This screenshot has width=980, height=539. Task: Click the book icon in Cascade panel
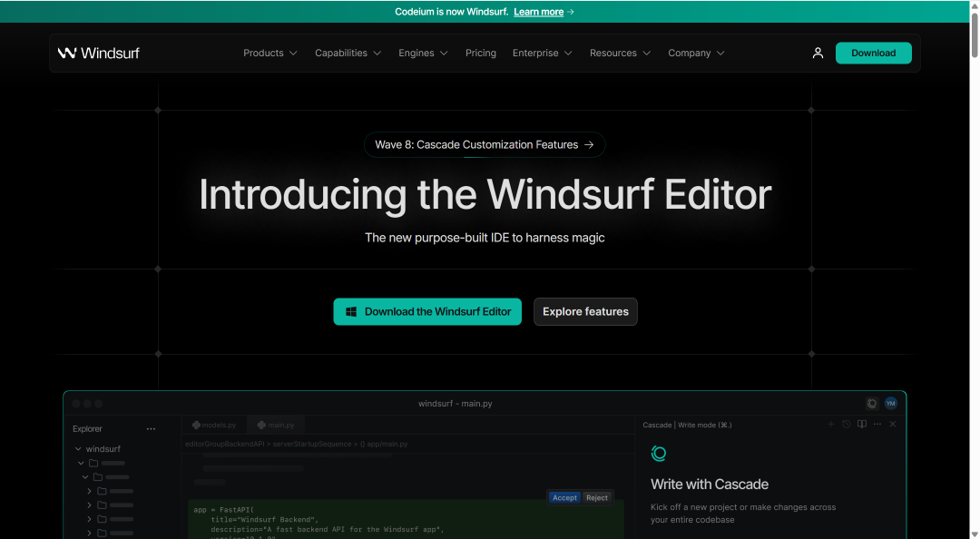[862, 424]
